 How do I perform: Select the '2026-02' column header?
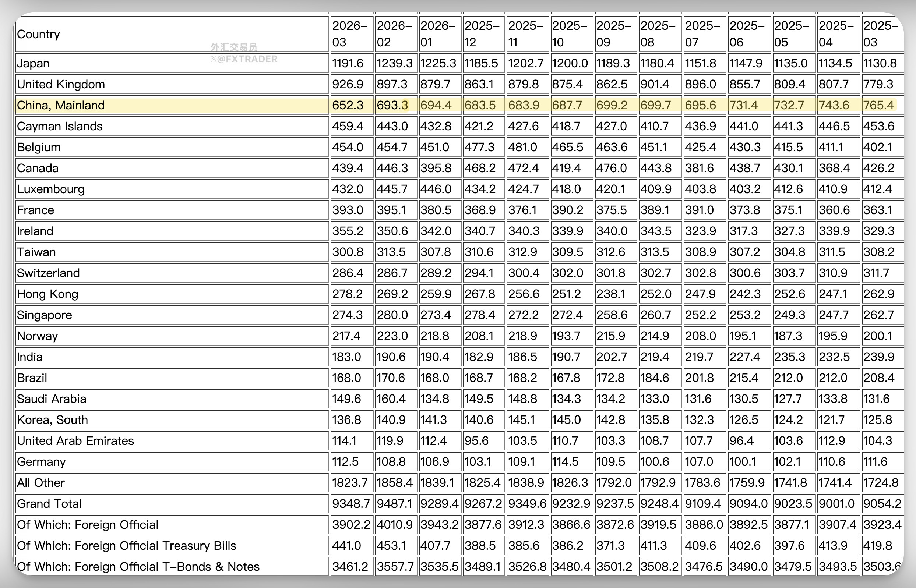tap(396, 34)
